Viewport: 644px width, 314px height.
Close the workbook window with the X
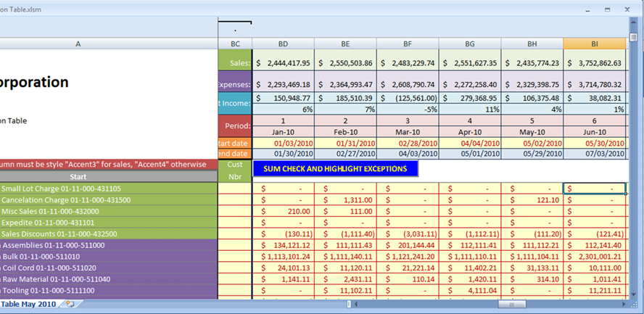tap(627, 9)
